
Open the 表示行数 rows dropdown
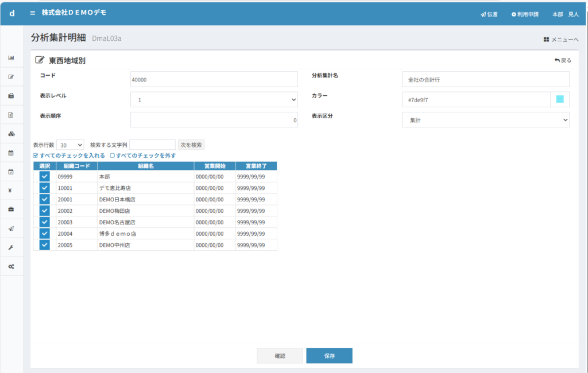(70, 145)
